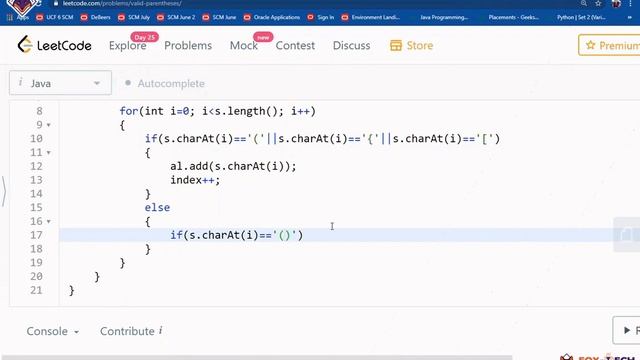Screen dimensions: 640x360
Task: Open the Problems page
Action: [x=188, y=45]
